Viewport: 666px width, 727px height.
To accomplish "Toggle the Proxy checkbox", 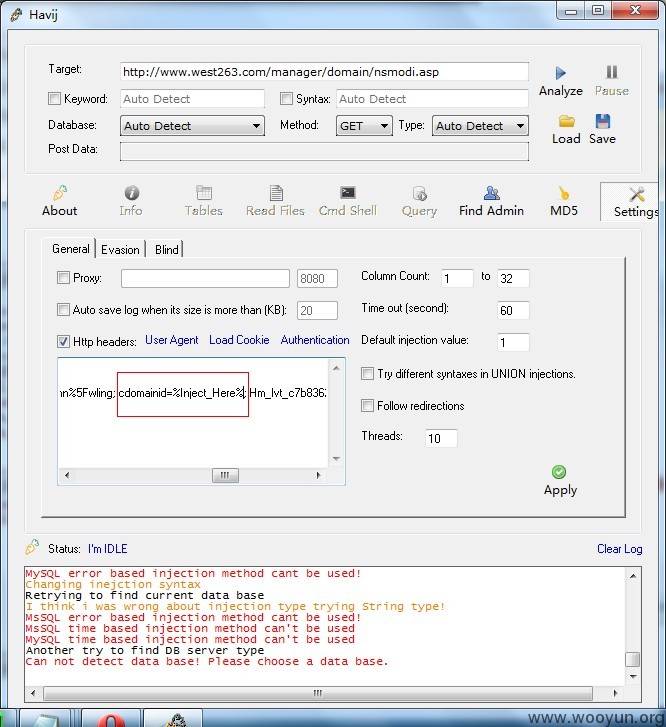I will 63,277.
